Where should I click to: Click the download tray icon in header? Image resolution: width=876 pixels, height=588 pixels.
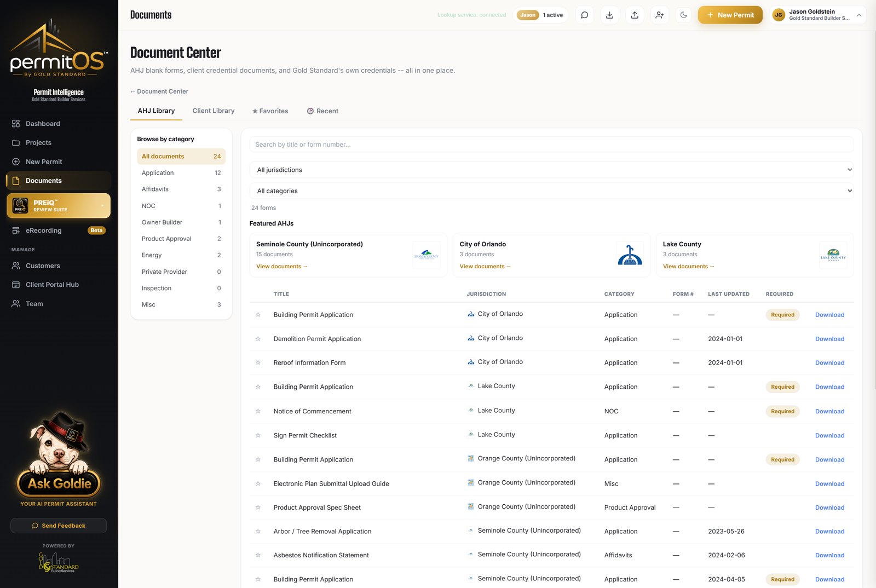tap(609, 15)
